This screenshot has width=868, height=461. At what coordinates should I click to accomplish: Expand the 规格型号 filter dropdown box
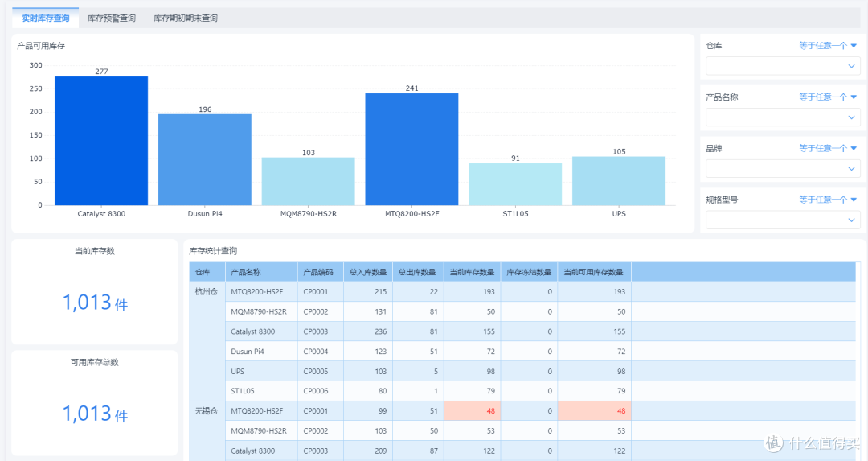[783, 220]
